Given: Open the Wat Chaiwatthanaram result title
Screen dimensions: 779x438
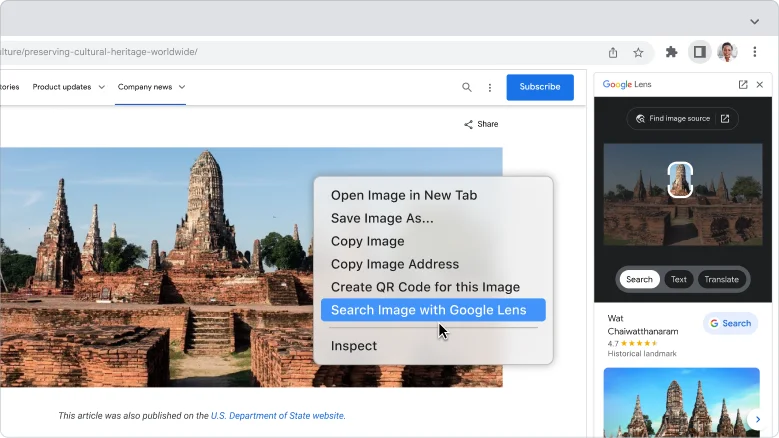Looking at the screenshot, I should tap(642, 325).
